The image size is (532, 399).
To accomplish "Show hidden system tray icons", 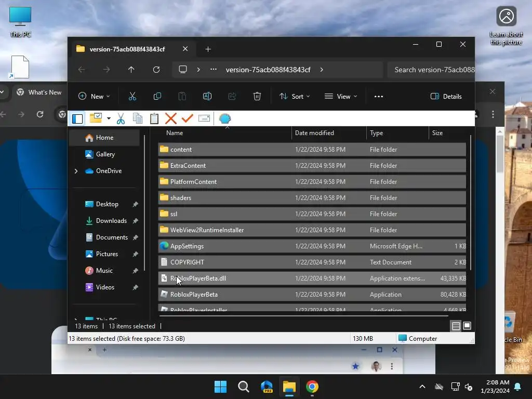I will [422, 387].
